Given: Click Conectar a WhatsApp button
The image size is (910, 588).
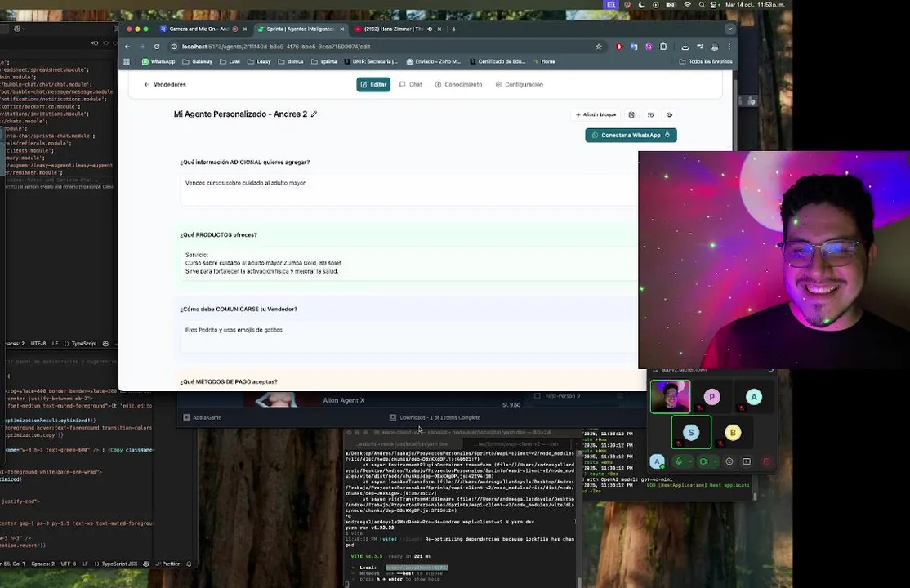Looking at the screenshot, I should click(631, 136).
